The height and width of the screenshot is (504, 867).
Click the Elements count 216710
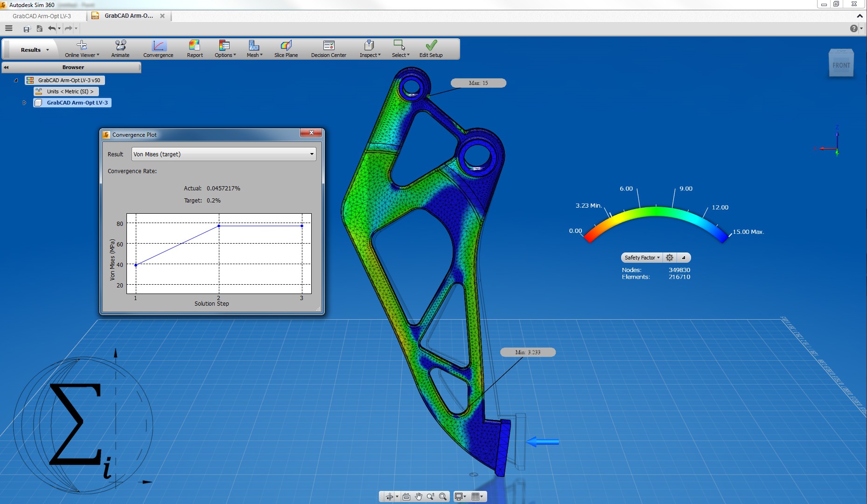point(679,277)
